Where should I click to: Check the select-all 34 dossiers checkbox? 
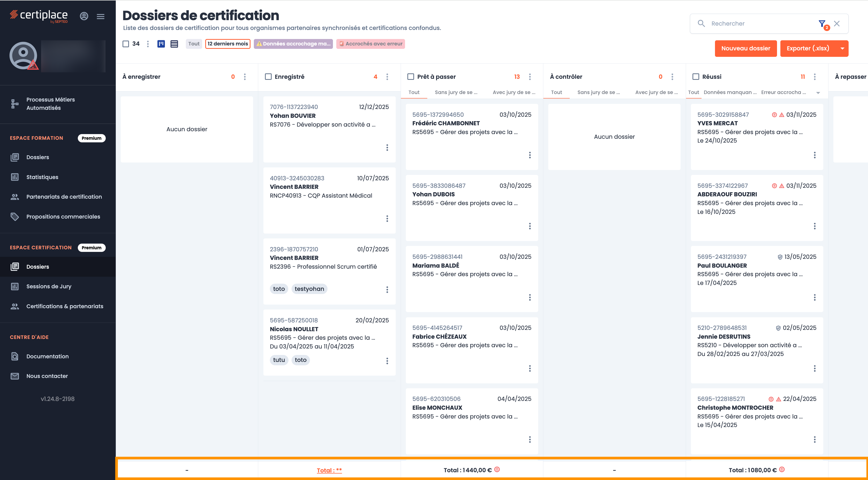(126, 44)
